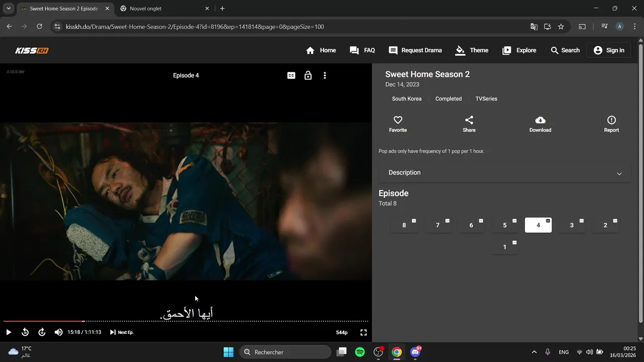Viewport: 644px width, 362px height.
Task: Close Sweet Home Season 2 tab
Action: (x=107, y=9)
